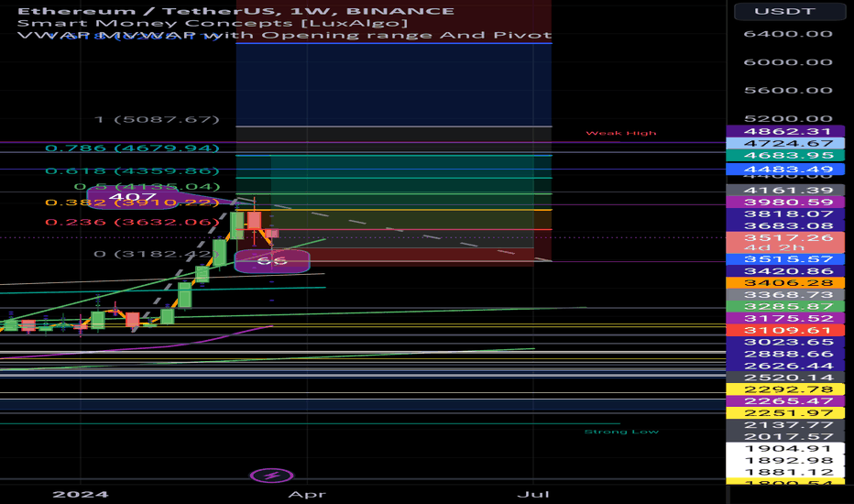Viewport: 854px width, 504px height.
Task: Click the 2626.44 price tag
Action: pos(786,366)
